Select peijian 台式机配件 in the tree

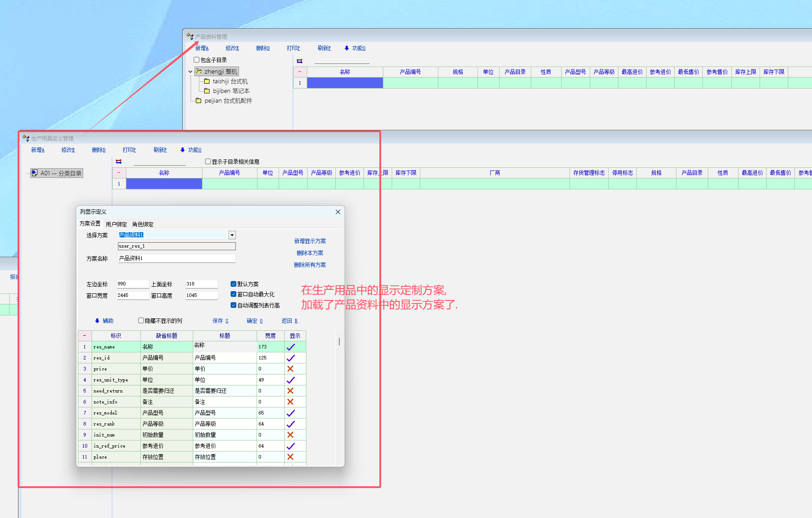228,100
